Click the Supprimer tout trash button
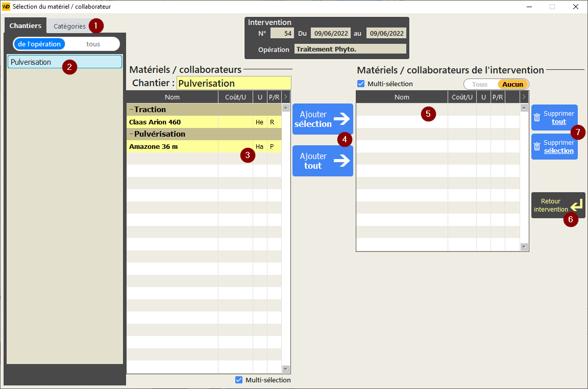Image resolution: width=588 pixels, height=389 pixels. 554,118
